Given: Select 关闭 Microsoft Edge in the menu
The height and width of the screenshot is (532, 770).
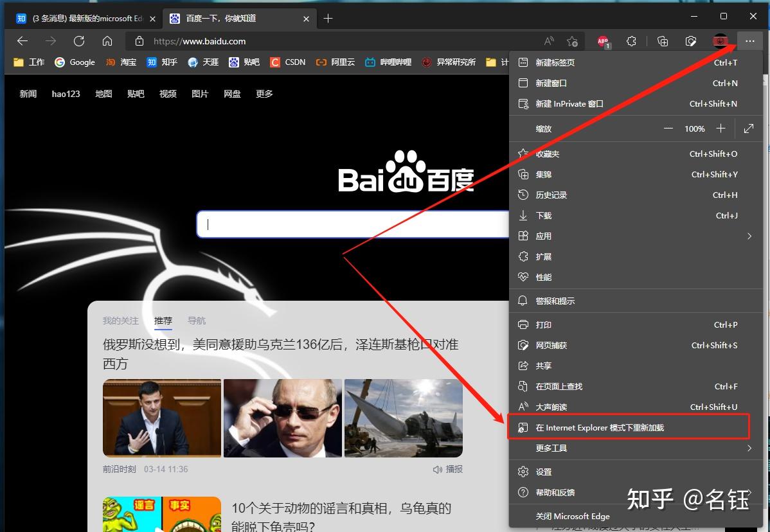Looking at the screenshot, I should pos(636,517).
